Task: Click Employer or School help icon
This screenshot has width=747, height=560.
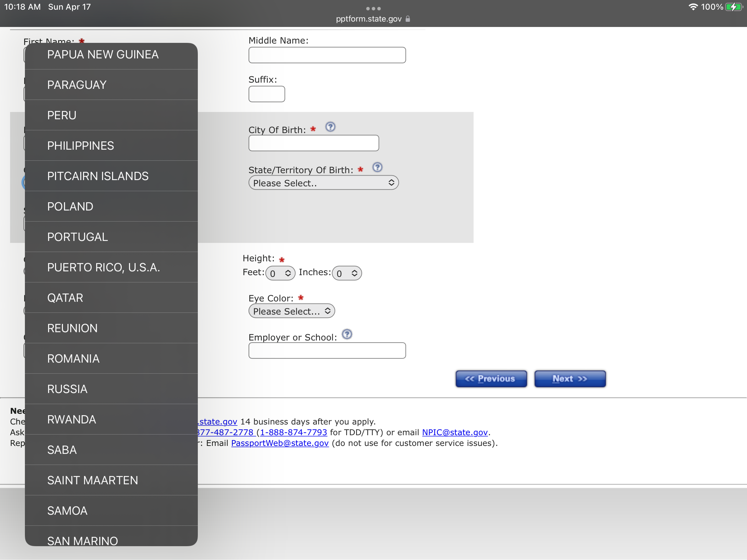Action: click(347, 334)
